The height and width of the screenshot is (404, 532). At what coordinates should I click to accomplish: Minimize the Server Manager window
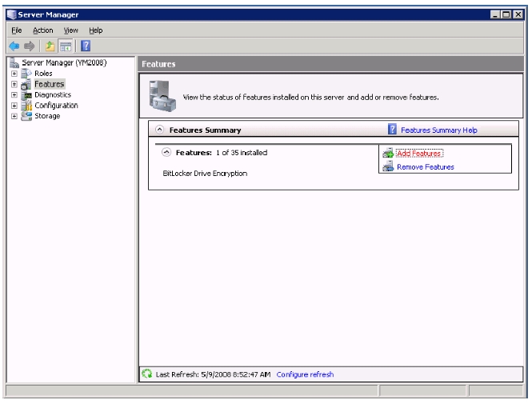click(x=495, y=14)
